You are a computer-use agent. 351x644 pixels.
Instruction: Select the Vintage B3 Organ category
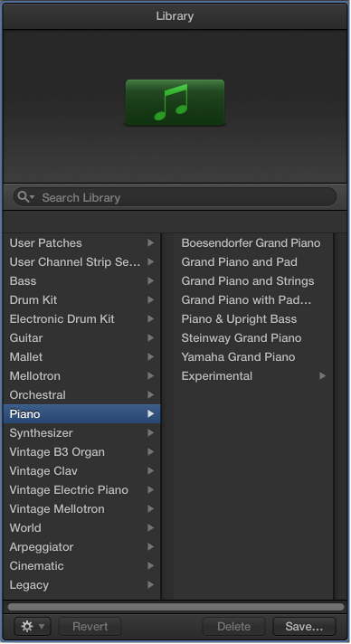(x=81, y=451)
